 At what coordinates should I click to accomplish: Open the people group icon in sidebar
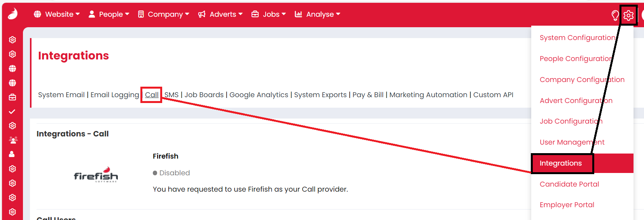coord(13,140)
